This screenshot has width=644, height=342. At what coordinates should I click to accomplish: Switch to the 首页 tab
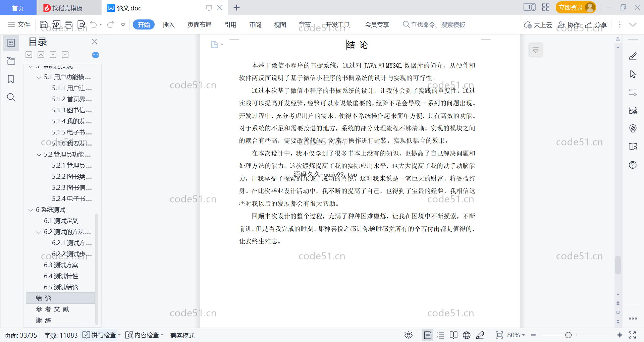pyautogui.click(x=18, y=8)
